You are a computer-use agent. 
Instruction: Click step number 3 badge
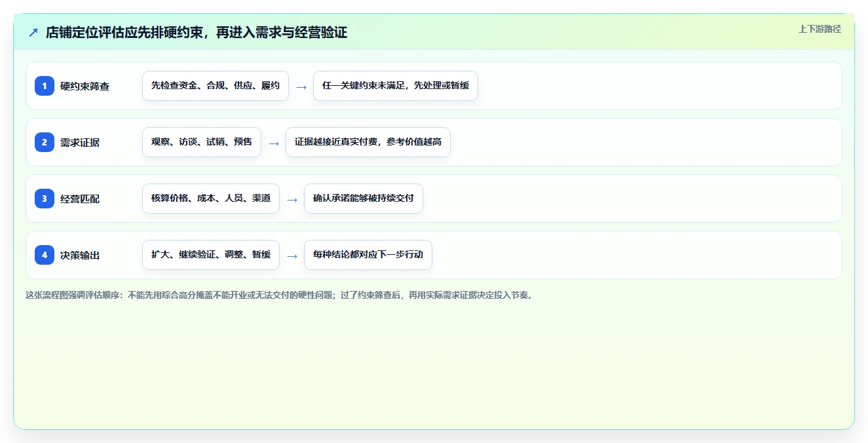tap(45, 199)
